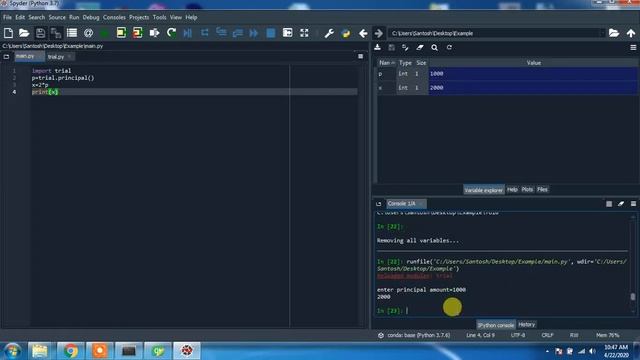Screen dimensions: 640x360
Task: Open Source menu
Action: click(x=57, y=17)
